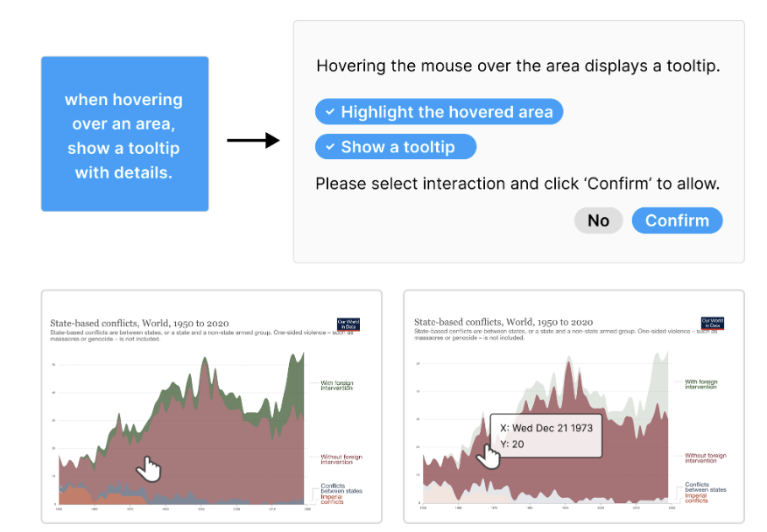Click the No button
Viewport: 767px width, 532px height.
[598, 220]
